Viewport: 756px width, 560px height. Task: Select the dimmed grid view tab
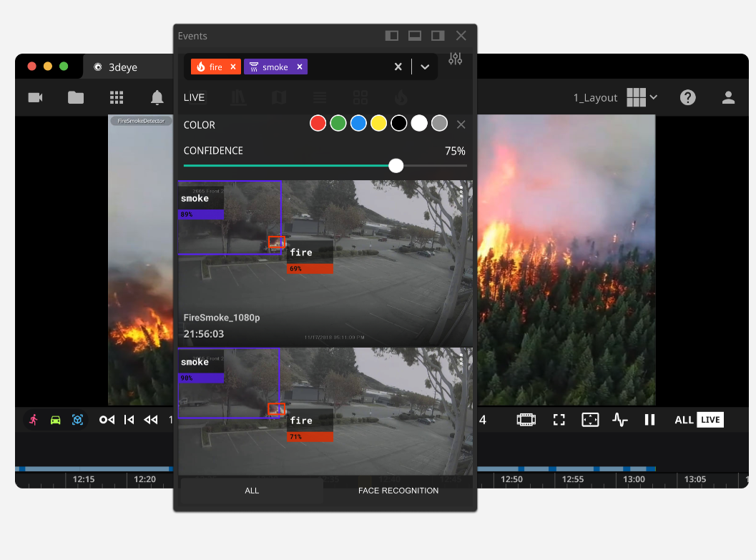click(360, 97)
